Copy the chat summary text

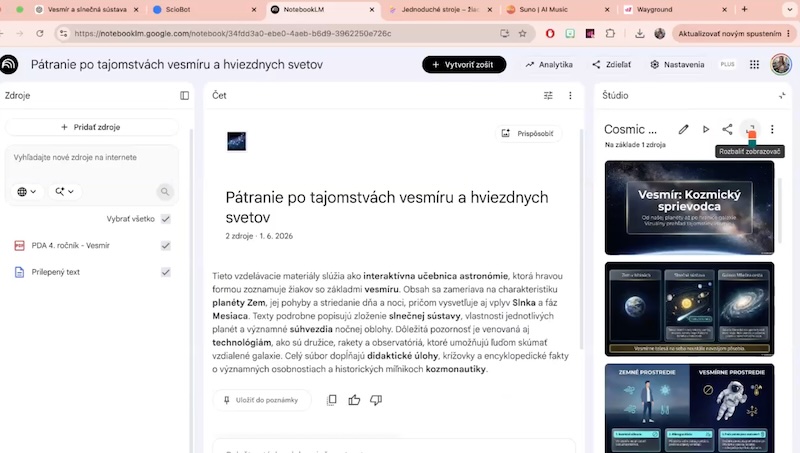[332, 400]
